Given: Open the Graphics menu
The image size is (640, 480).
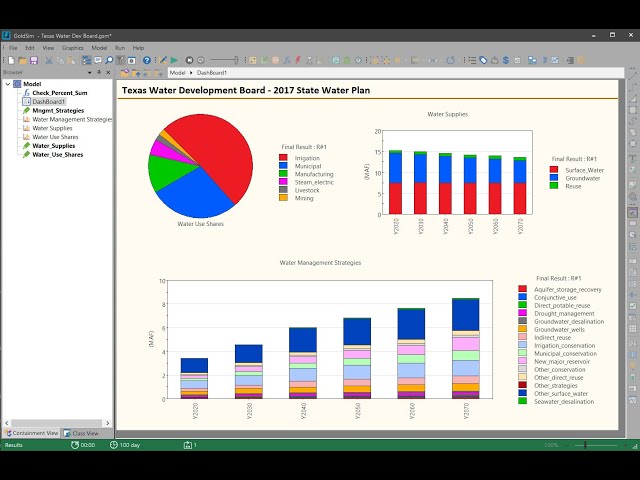Looking at the screenshot, I should coord(73,48).
